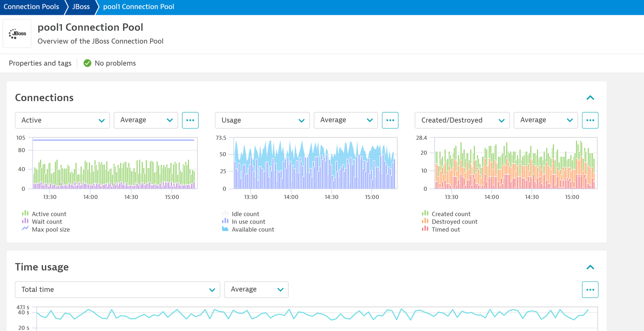Open more options for Time usage chart
The height and width of the screenshot is (331, 644).
coord(590,290)
